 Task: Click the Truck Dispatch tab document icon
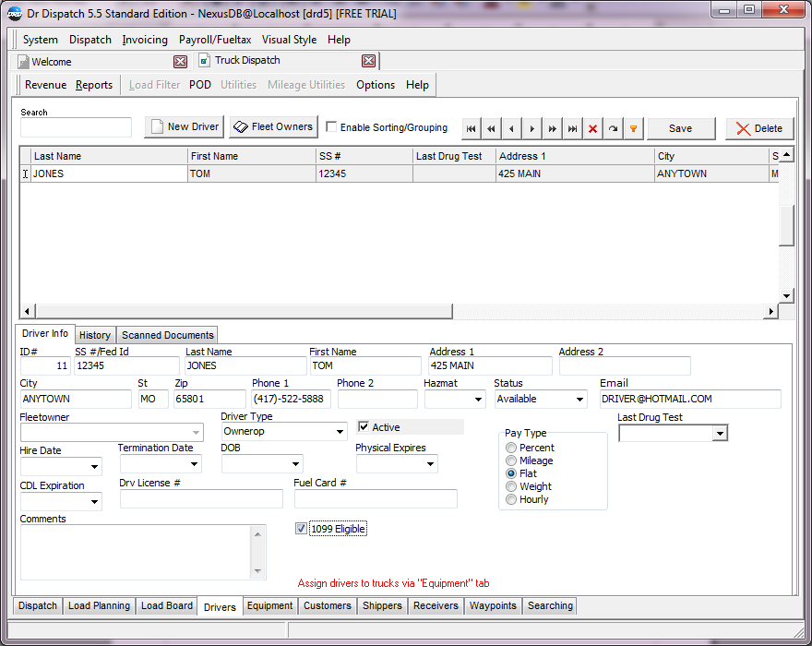(x=205, y=61)
